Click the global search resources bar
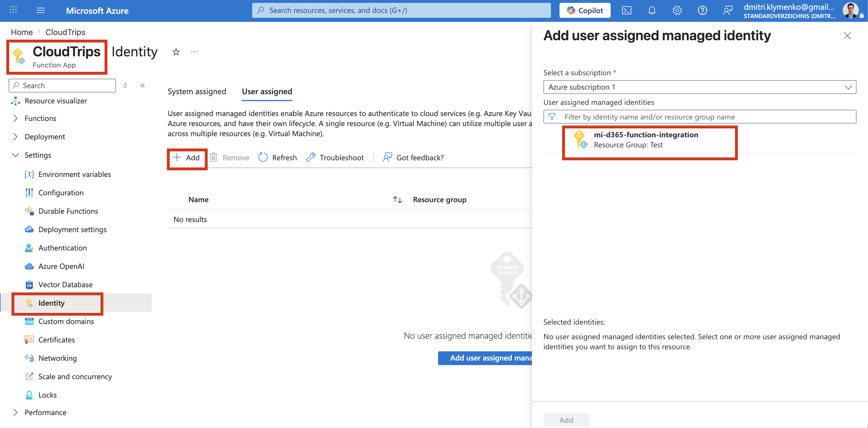The width and height of the screenshot is (868, 428). click(401, 10)
